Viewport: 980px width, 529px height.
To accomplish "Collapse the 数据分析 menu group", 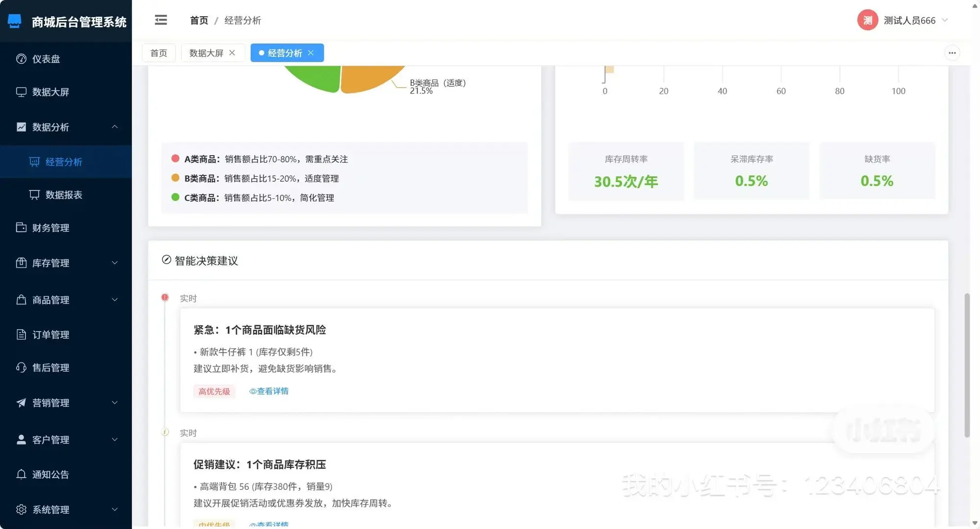I will 115,127.
